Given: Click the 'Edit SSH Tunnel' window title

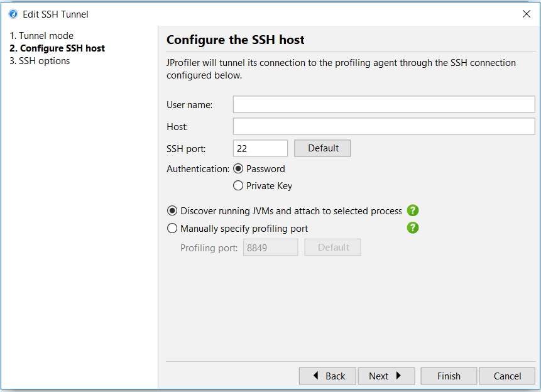Looking at the screenshot, I should pos(55,14).
